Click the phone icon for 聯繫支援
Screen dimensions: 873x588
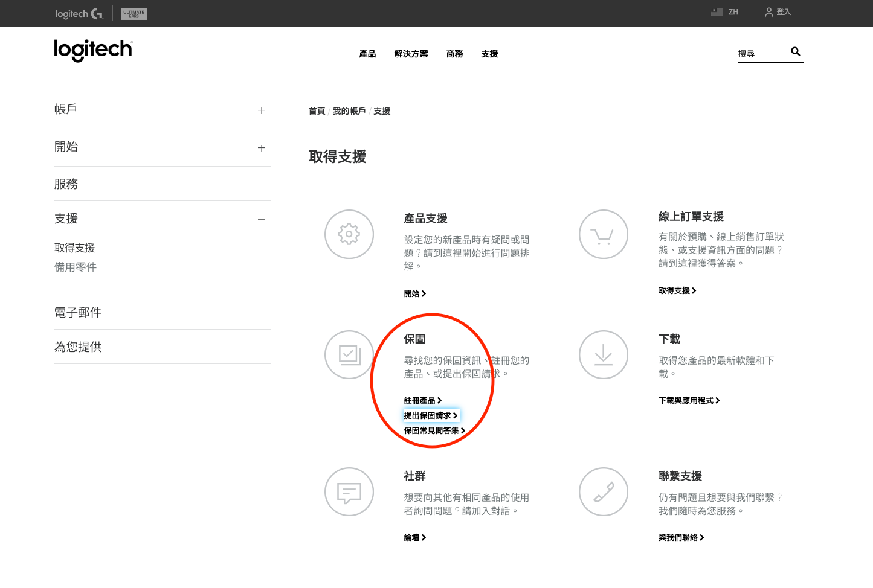604,492
